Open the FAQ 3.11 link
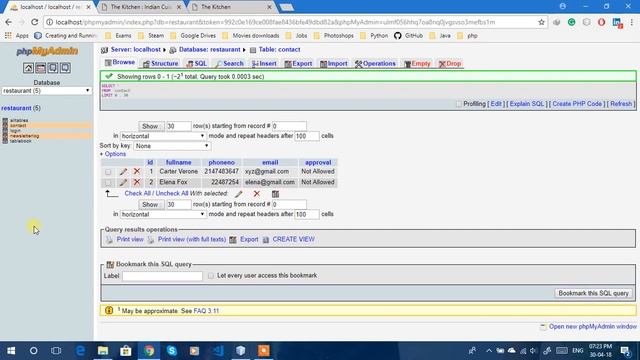 pyautogui.click(x=206, y=311)
